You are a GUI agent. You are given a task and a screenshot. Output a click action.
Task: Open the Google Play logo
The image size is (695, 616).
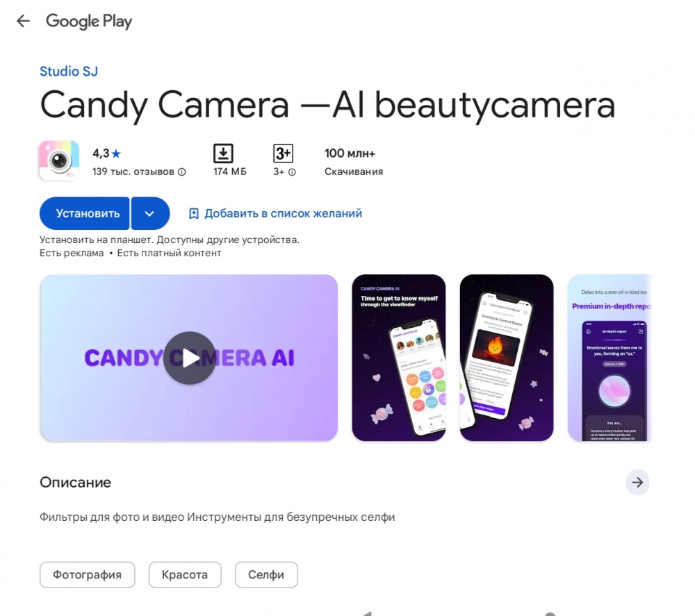(89, 22)
